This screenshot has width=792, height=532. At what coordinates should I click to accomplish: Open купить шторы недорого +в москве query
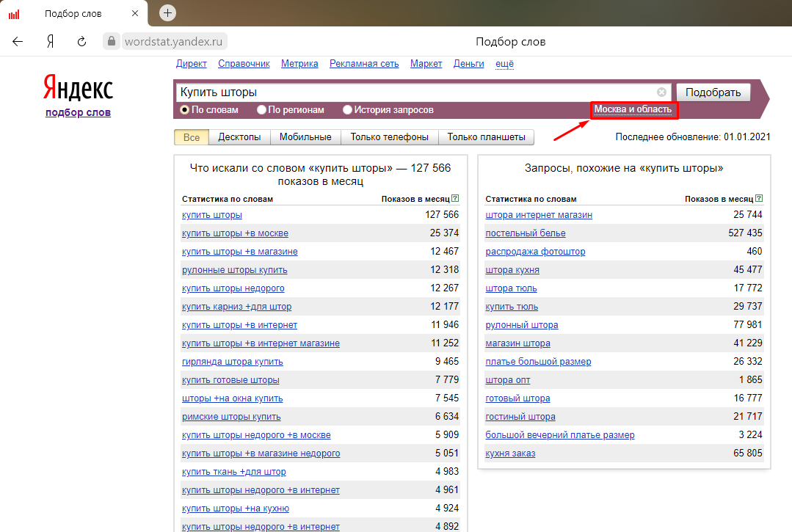pos(256,435)
